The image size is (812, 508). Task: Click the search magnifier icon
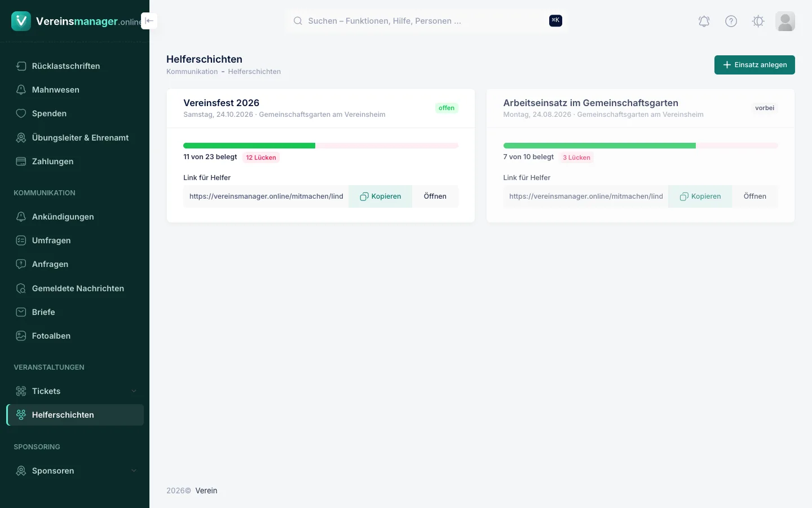[x=298, y=21]
